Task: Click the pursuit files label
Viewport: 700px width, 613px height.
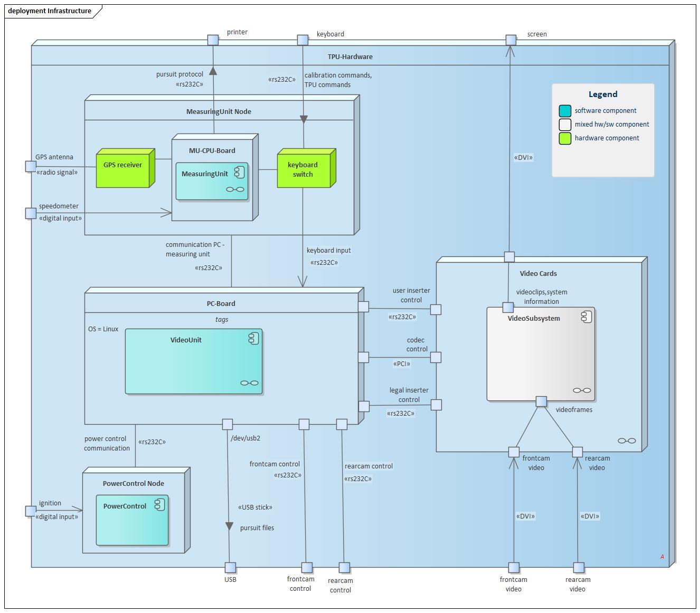Action: (257, 528)
